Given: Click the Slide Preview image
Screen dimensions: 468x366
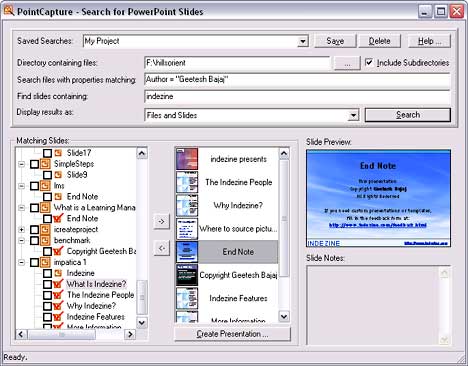Looking at the screenshot, I should 379,198.
